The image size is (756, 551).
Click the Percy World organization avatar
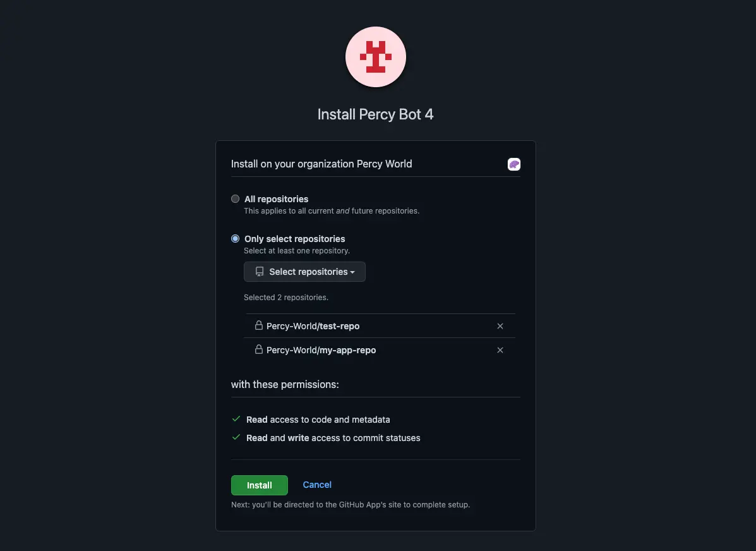(514, 164)
